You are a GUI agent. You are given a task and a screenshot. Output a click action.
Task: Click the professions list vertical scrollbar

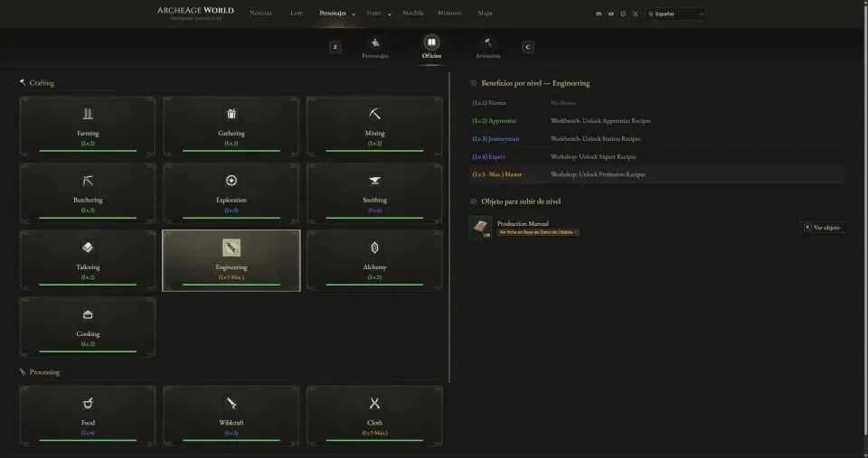coord(449,228)
